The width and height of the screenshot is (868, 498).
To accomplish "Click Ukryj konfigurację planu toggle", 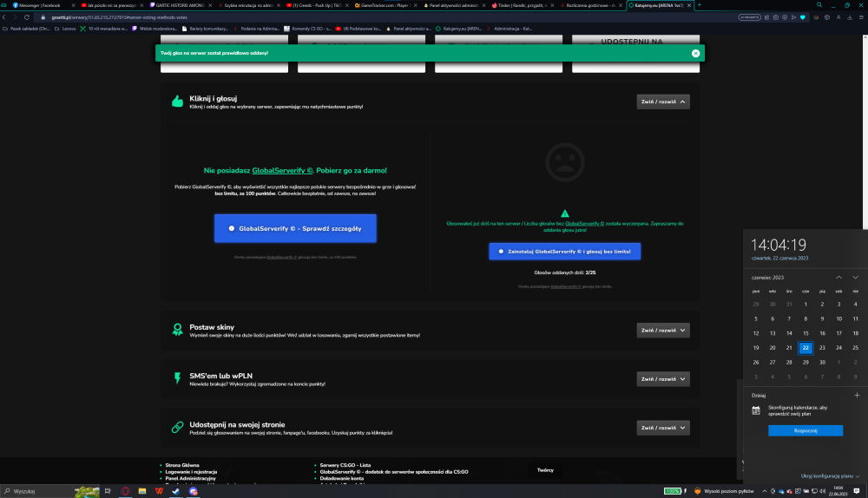I will pyautogui.click(x=830, y=475).
